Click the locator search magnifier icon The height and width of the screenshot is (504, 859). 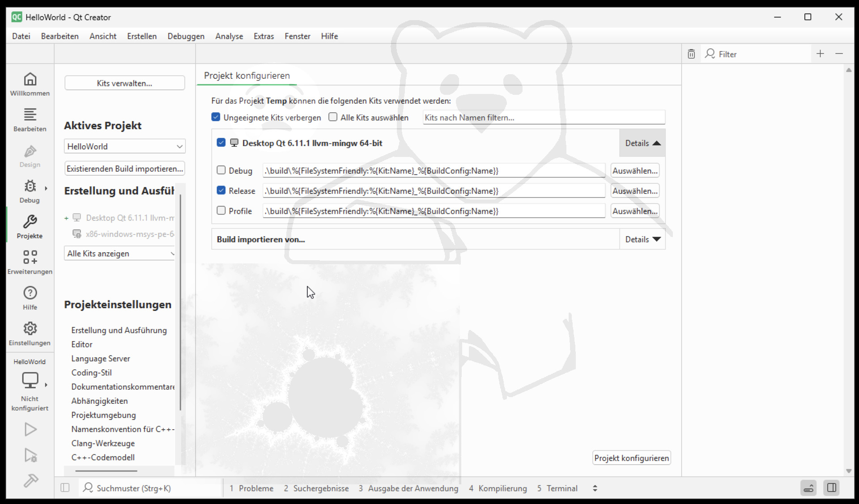(88, 488)
